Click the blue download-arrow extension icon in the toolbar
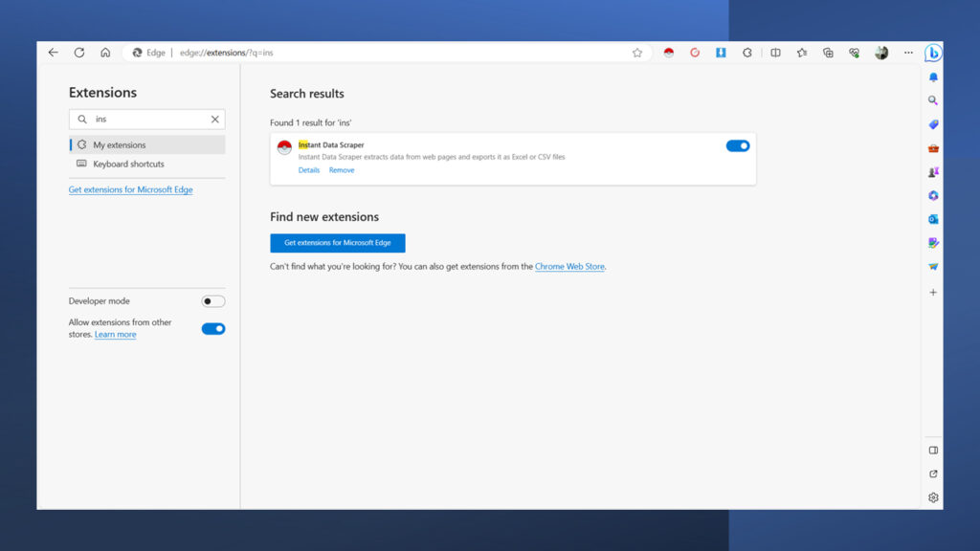980x551 pixels. [721, 53]
